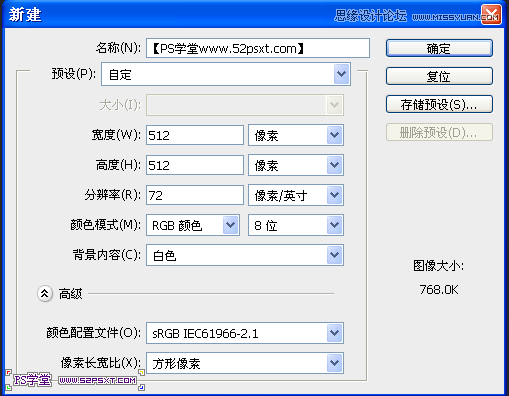Open the 宽度 width unit dropdown 像素
The width and height of the screenshot is (509, 396).
click(x=296, y=135)
